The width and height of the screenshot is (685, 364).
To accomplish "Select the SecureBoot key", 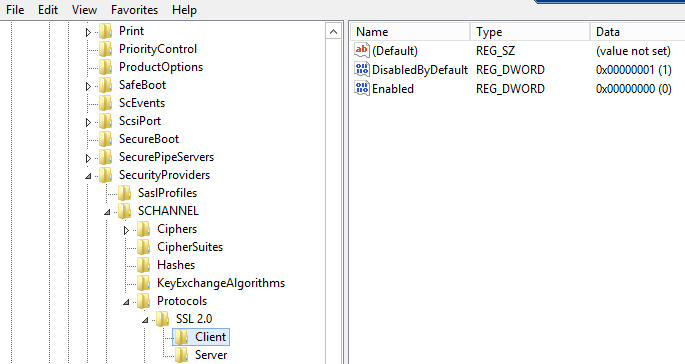I will tap(149, 139).
